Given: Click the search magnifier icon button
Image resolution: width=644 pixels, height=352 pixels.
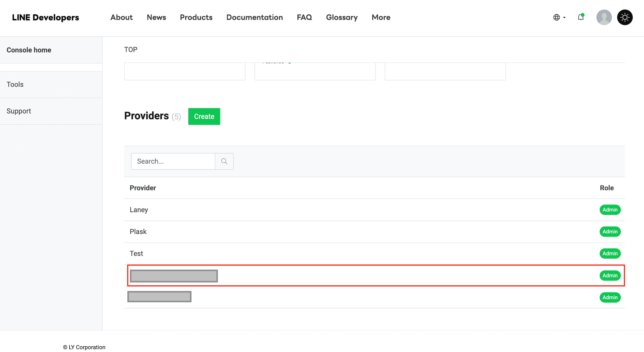Looking at the screenshot, I should tap(224, 161).
